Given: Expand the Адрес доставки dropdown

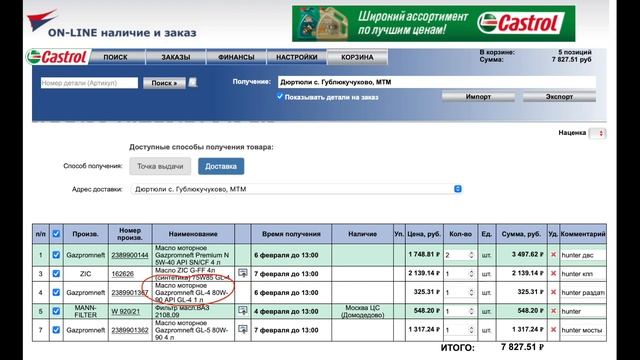Looking at the screenshot, I should (x=296, y=189).
